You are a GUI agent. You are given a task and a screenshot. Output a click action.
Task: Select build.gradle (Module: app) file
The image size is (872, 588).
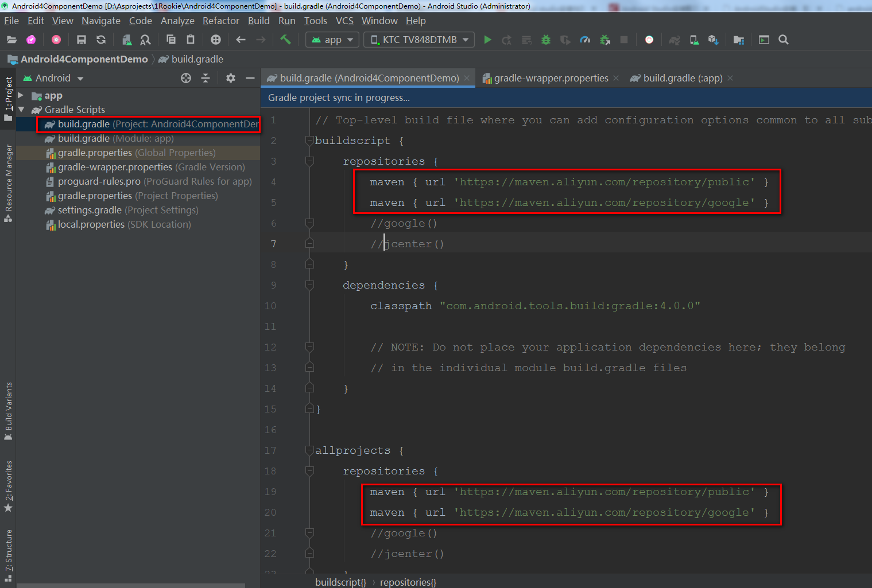(x=138, y=138)
